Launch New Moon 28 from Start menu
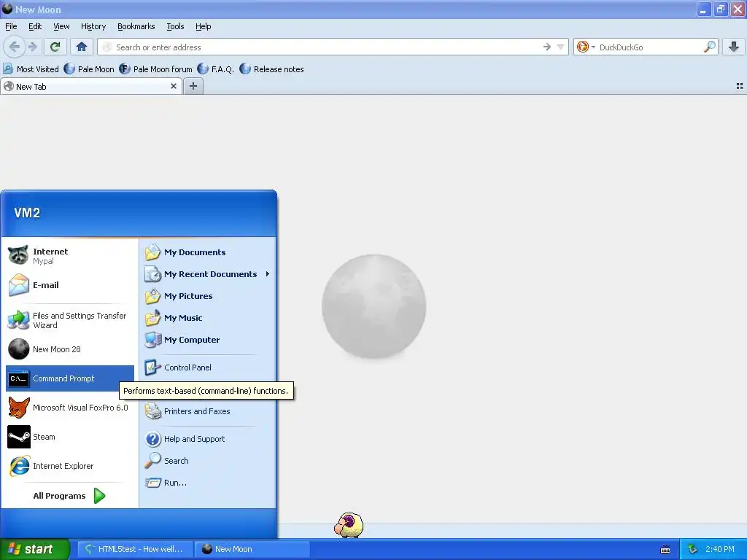 (x=69, y=349)
